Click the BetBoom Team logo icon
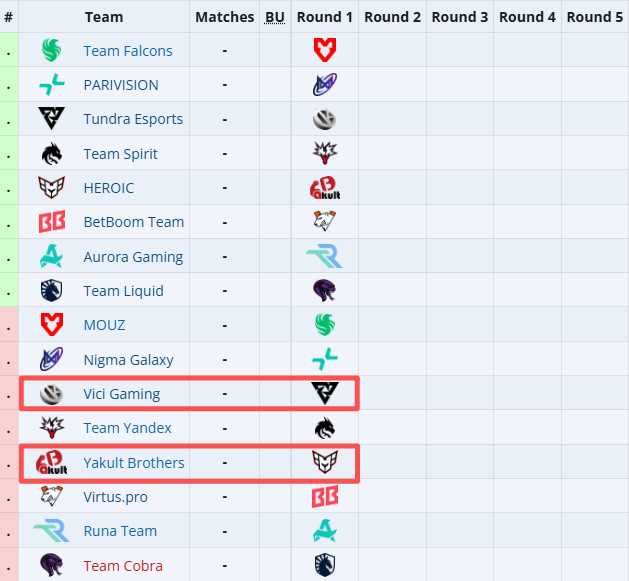 51,222
